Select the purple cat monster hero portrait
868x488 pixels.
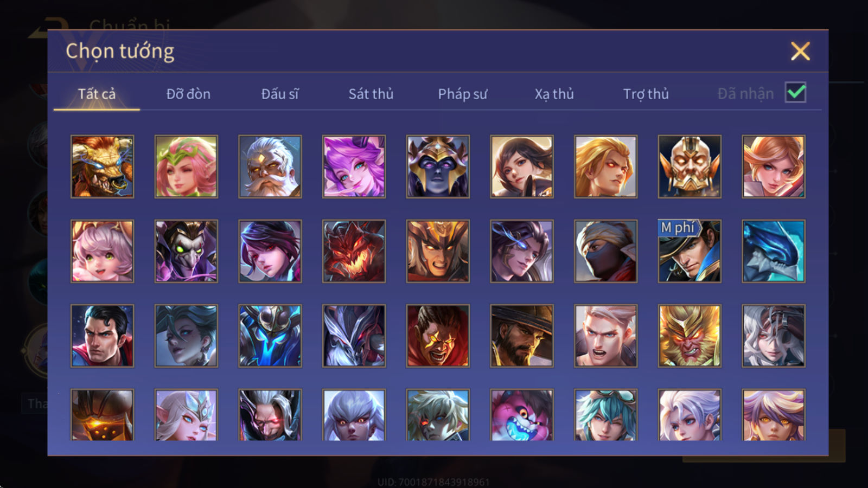click(522, 415)
